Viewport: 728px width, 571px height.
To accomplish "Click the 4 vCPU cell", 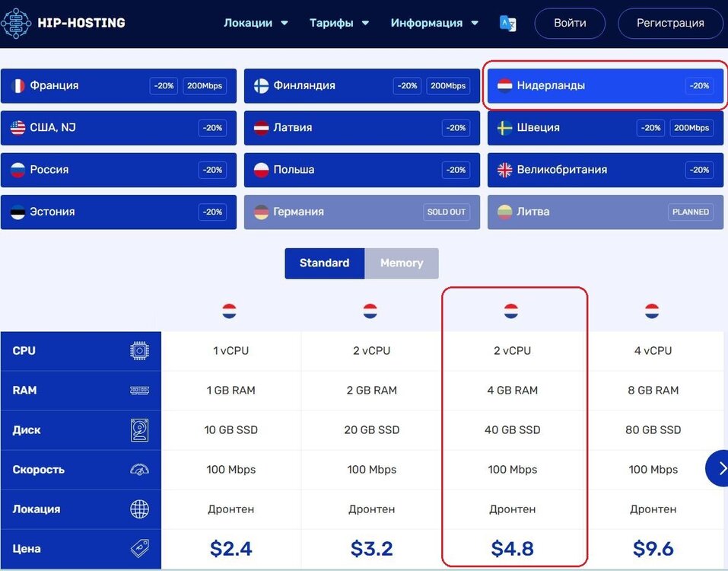I will pyautogui.click(x=653, y=351).
